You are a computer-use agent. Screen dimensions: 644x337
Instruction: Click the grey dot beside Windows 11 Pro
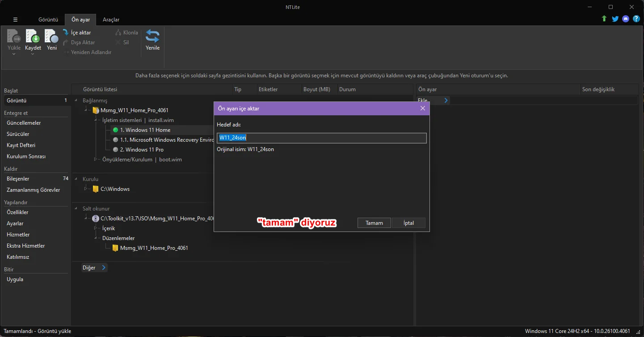click(x=115, y=150)
